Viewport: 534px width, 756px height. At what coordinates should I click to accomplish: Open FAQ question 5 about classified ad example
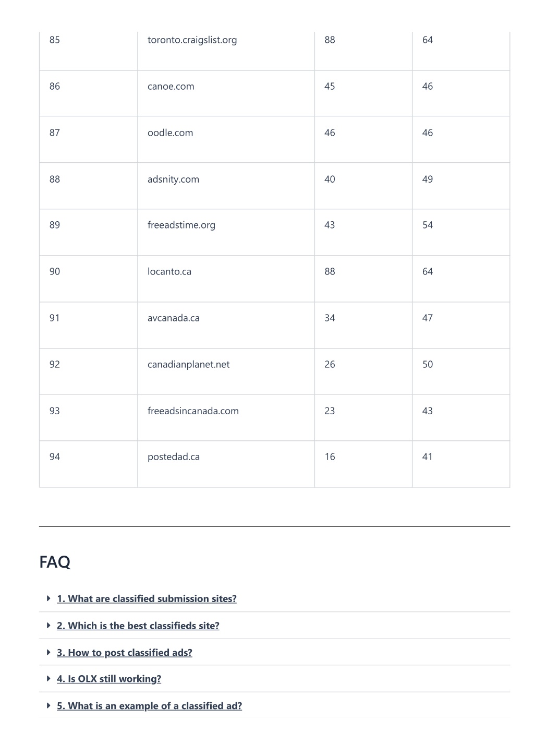click(150, 706)
